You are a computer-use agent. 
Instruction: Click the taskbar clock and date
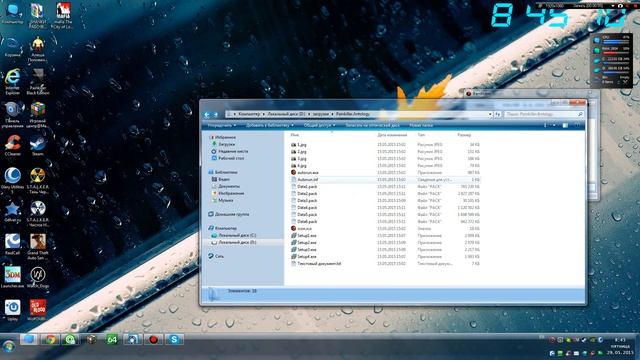tap(620, 346)
